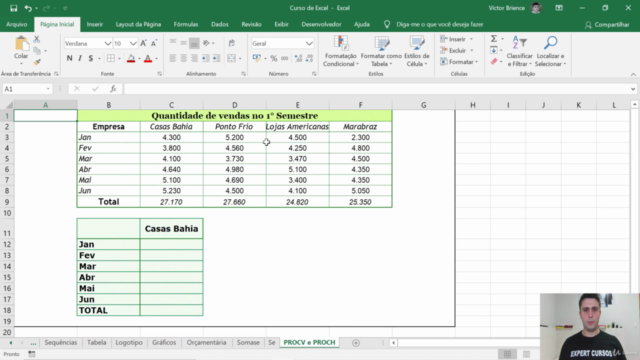Click the Save icon in quick access toolbar
Screen dimensions: 640x360
pyautogui.click(x=13, y=8)
